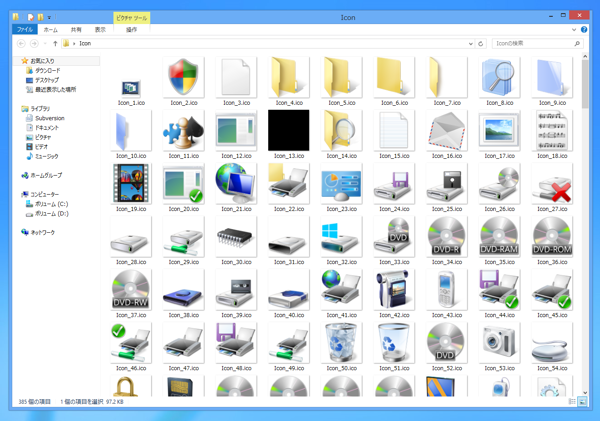Open the ドキュメント library
This screenshot has width=600, height=421.
pos(47,128)
